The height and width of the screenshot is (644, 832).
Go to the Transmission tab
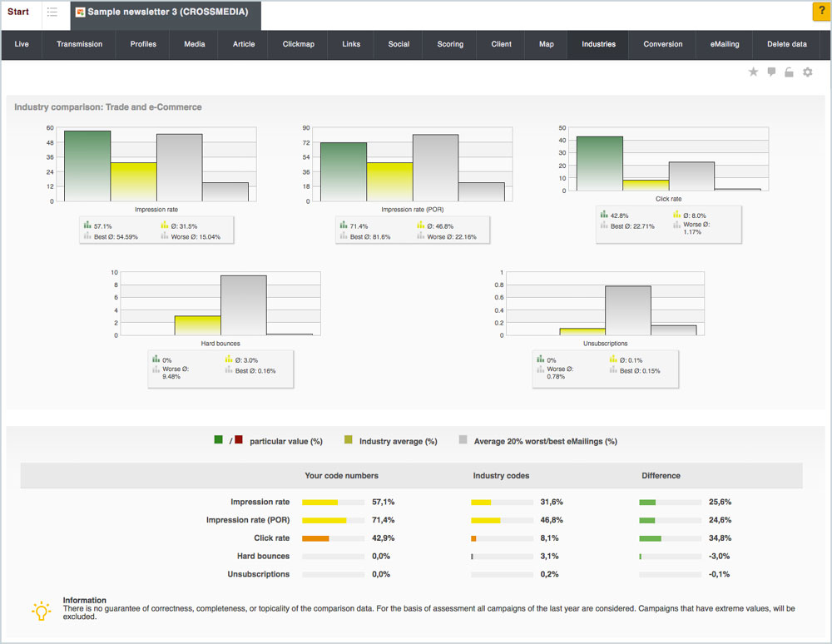[80, 44]
